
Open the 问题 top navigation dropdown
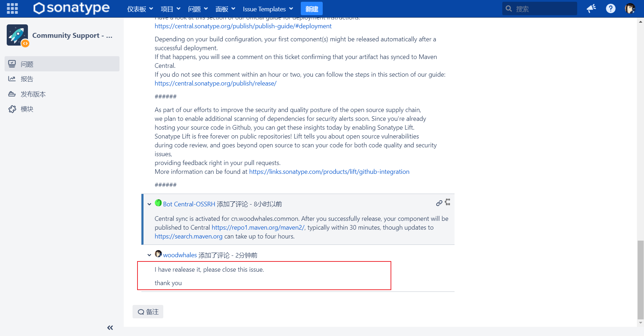click(198, 9)
